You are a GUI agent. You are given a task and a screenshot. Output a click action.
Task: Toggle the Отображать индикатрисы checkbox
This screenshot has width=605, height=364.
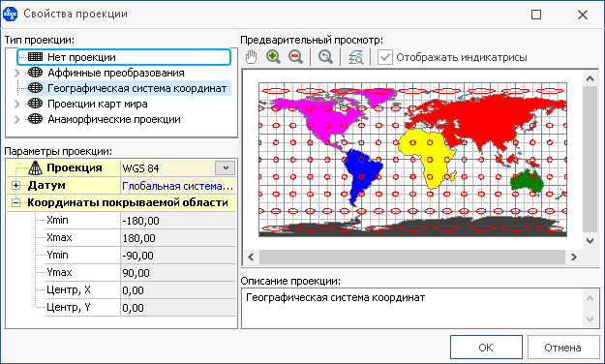[x=384, y=57]
